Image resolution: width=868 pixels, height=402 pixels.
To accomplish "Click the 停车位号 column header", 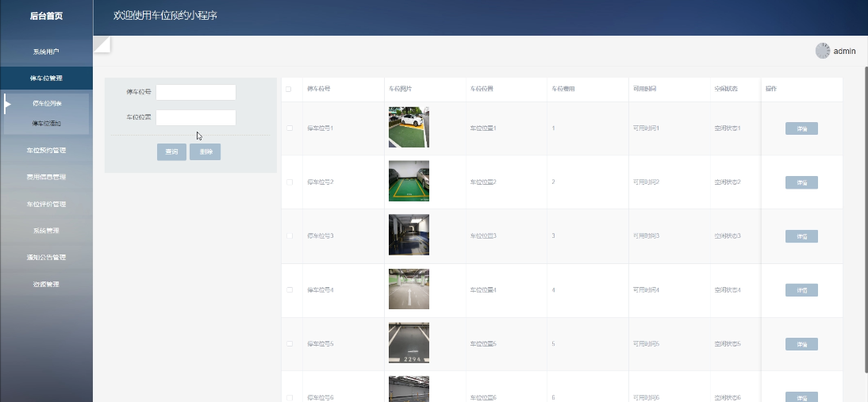I will [319, 89].
